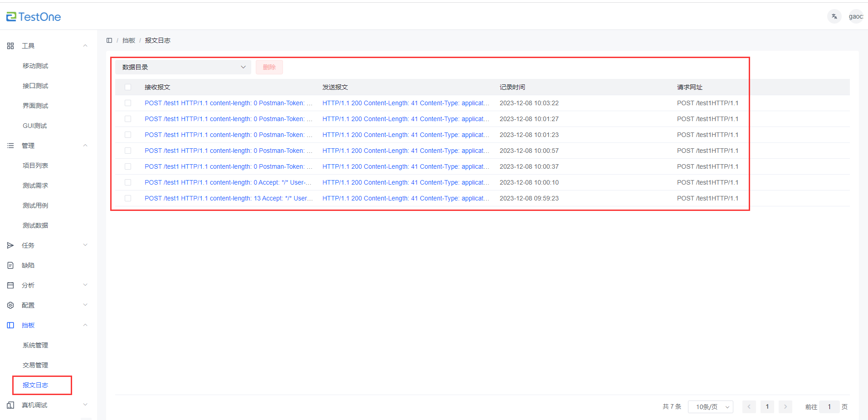Toggle the select-all checkbox in table header
The image size is (868, 420).
pyautogui.click(x=128, y=87)
